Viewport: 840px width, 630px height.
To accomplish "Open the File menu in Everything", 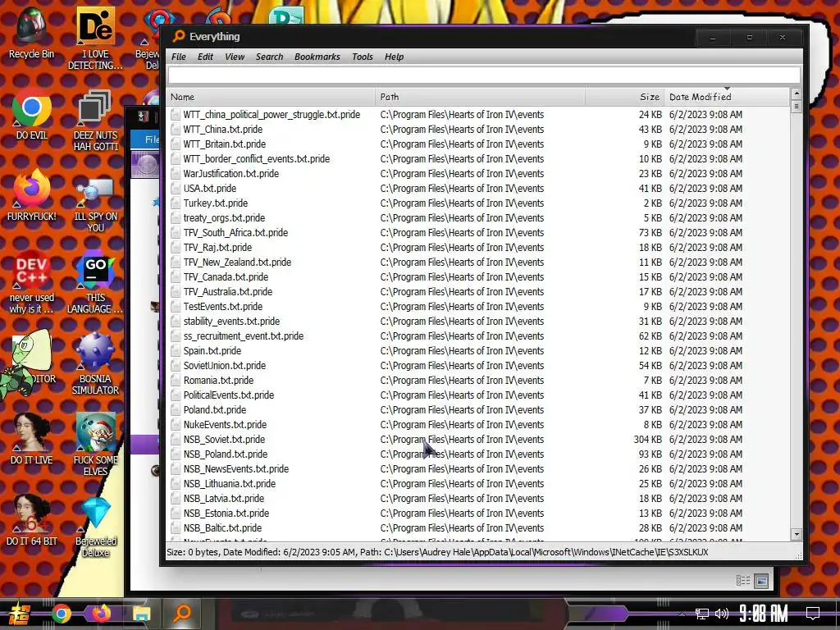I will [x=178, y=57].
